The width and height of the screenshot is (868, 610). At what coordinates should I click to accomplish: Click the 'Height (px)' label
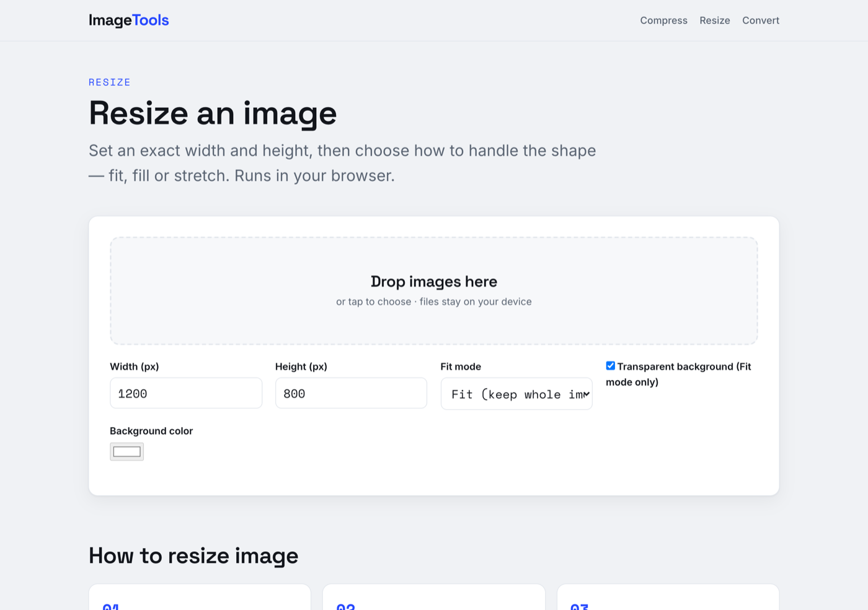301,366
